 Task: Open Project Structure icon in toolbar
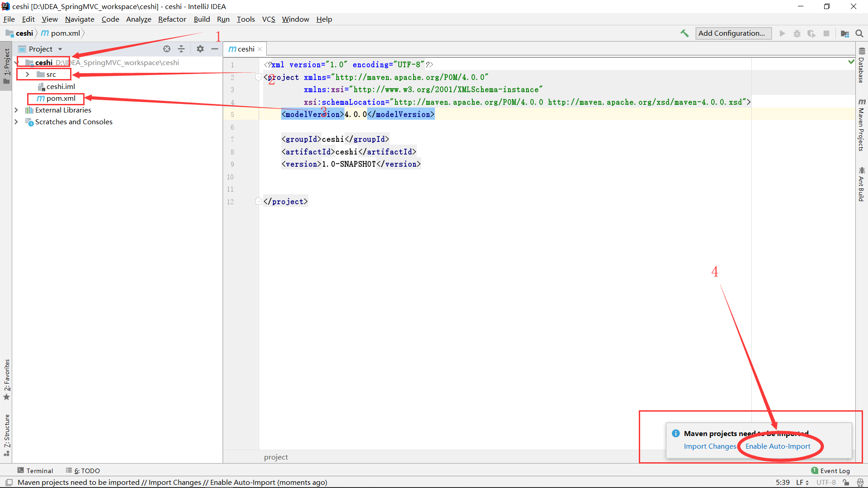[x=844, y=33]
